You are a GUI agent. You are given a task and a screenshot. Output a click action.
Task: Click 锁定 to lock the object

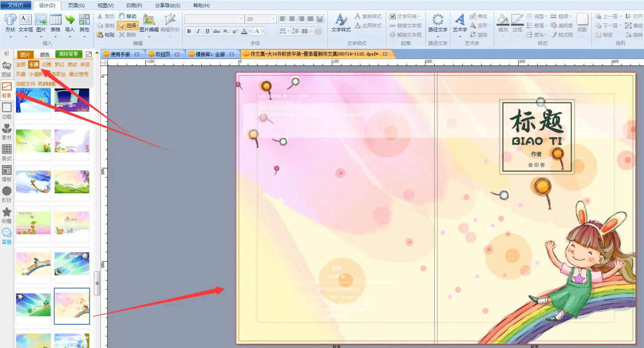pos(604,34)
